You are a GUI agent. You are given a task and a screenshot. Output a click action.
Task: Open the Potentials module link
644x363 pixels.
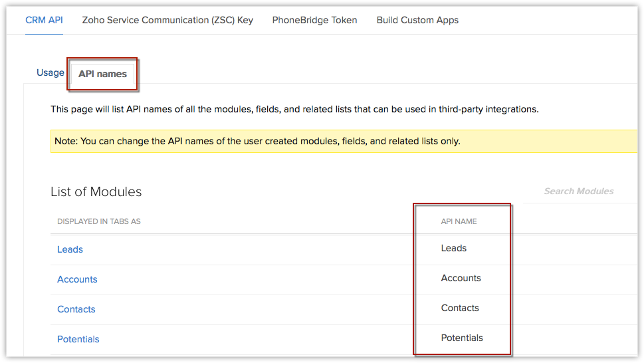(x=78, y=339)
